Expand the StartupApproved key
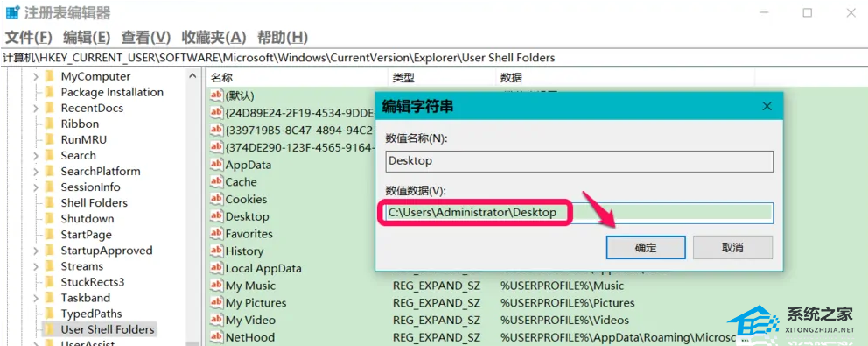Screen dimensions: 868x346 click(x=36, y=251)
